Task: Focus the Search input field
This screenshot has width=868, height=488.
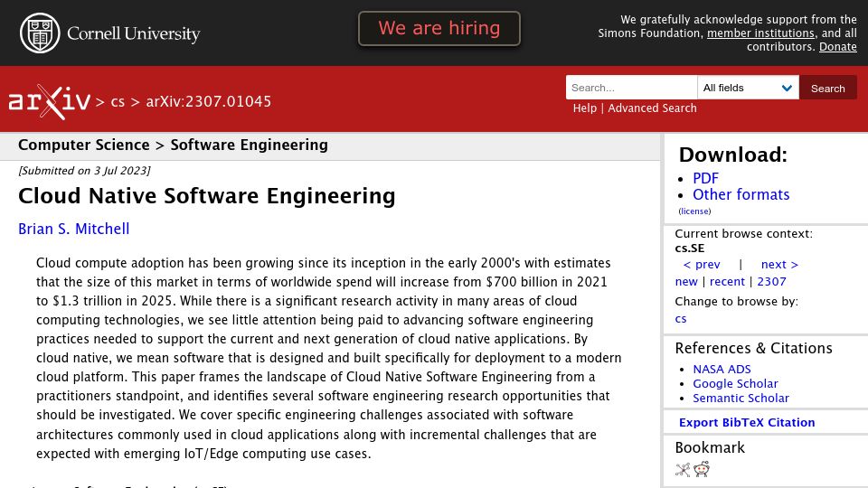Action: tap(631, 88)
